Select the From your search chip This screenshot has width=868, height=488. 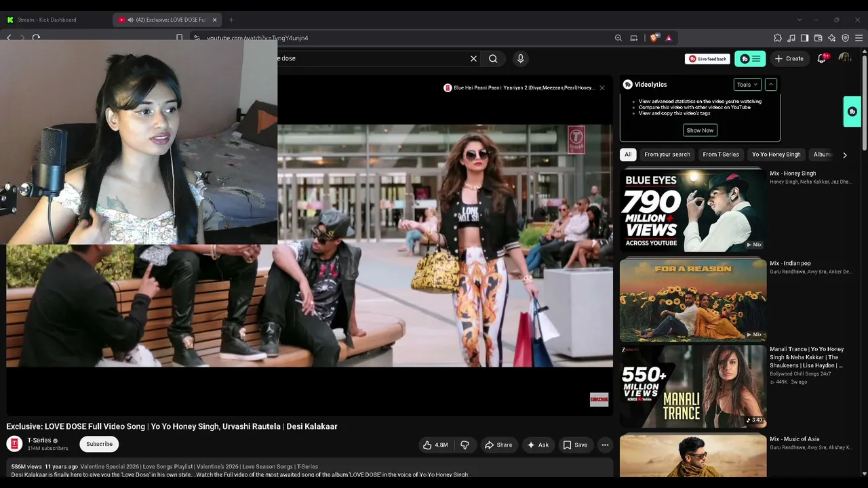pos(667,155)
